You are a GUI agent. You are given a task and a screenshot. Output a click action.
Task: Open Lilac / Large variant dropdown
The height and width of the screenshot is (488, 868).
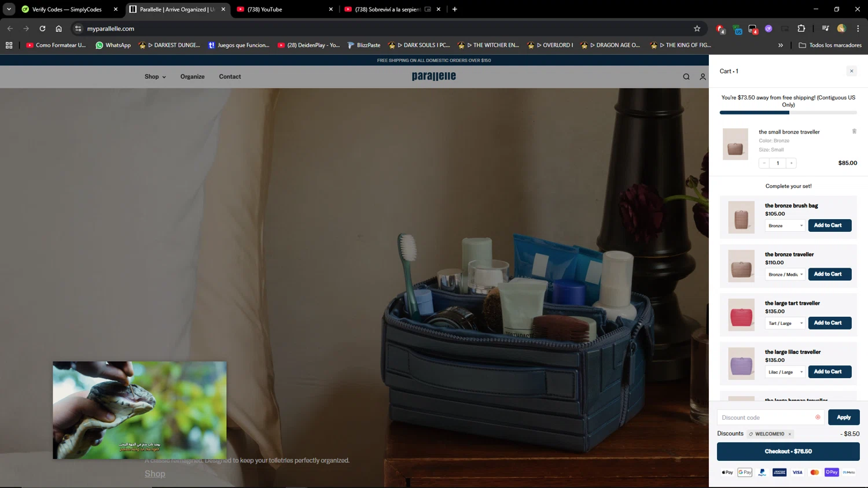point(785,372)
